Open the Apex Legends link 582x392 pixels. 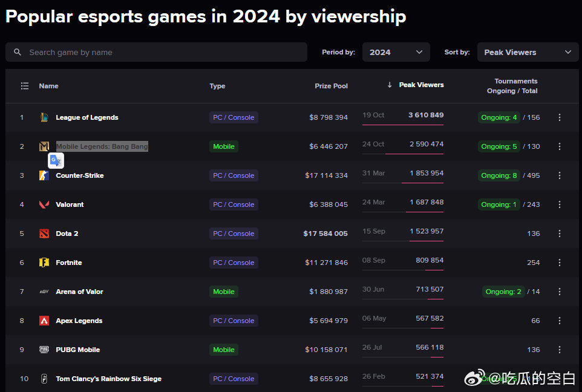tap(79, 321)
